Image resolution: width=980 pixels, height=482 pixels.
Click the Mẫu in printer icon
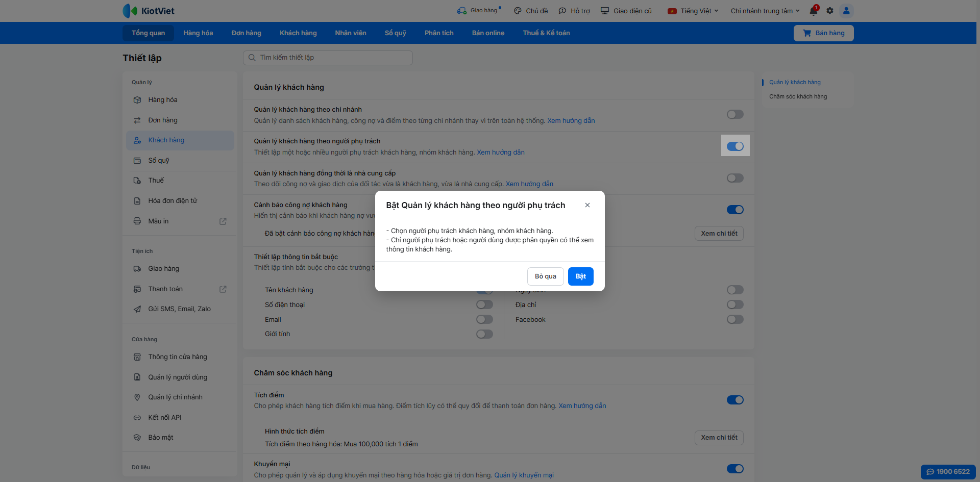point(137,221)
